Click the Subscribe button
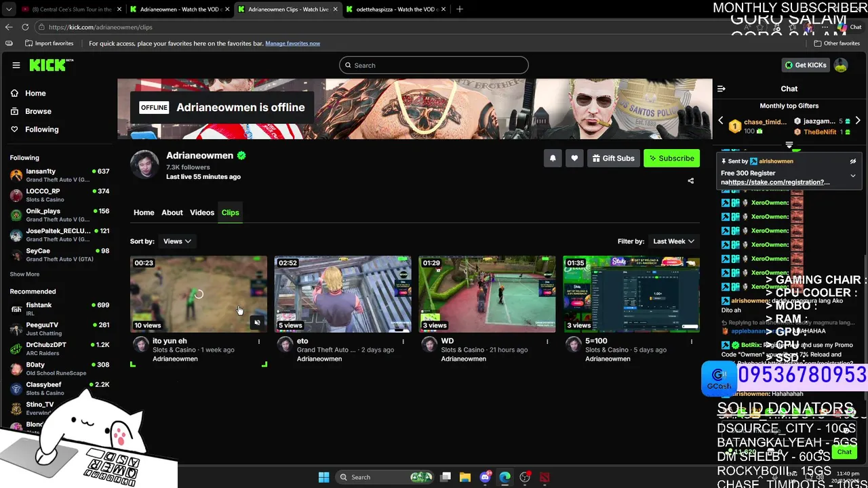Image resolution: width=868 pixels, height=488 pixels. (x=671, y=158)
